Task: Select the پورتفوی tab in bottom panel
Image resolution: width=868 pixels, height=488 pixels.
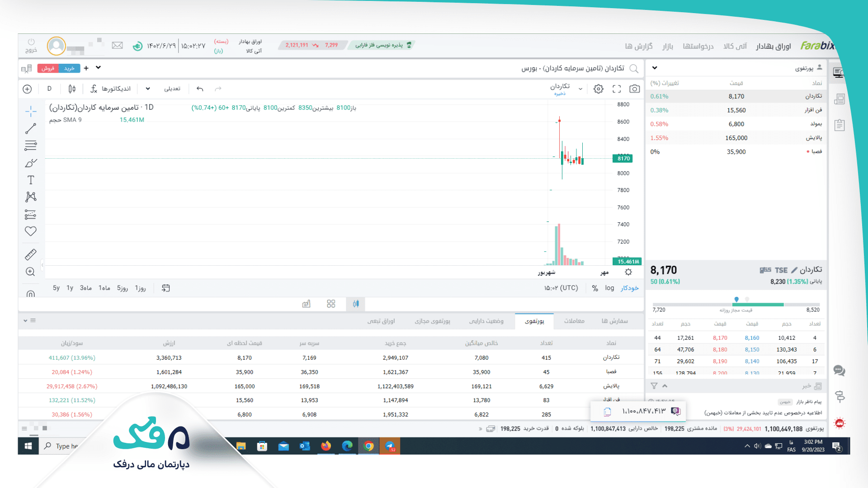Action: (534, 321)
